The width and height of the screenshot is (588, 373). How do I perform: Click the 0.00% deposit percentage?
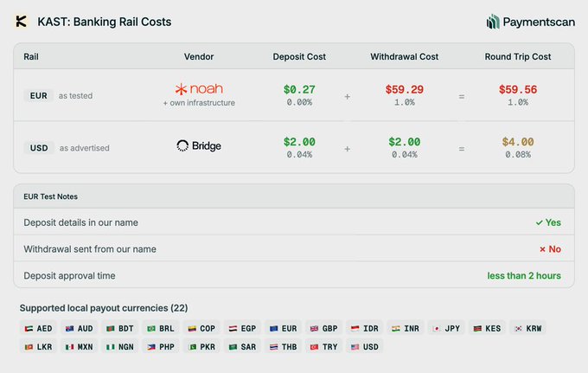pyautogui.click(x=299, y=102)
